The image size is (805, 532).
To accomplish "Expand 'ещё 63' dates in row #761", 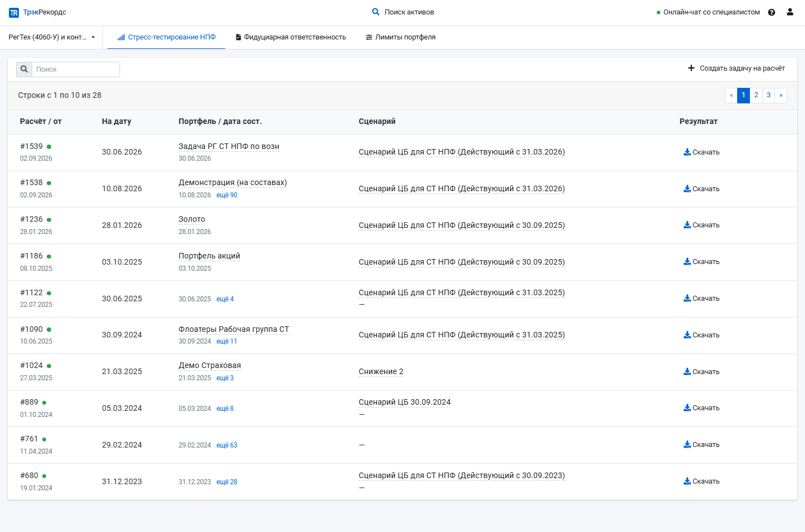I will (227, 445).
